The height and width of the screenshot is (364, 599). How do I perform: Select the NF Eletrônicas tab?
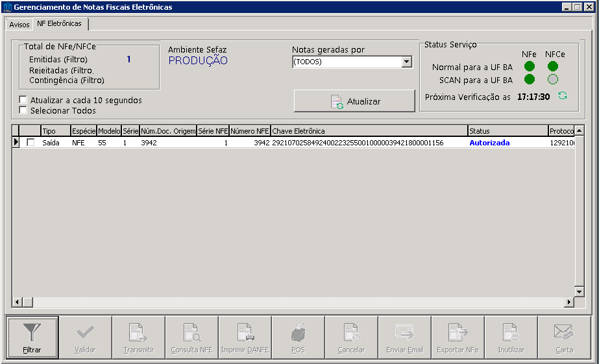pyautogui.click(x=59, y=23)
